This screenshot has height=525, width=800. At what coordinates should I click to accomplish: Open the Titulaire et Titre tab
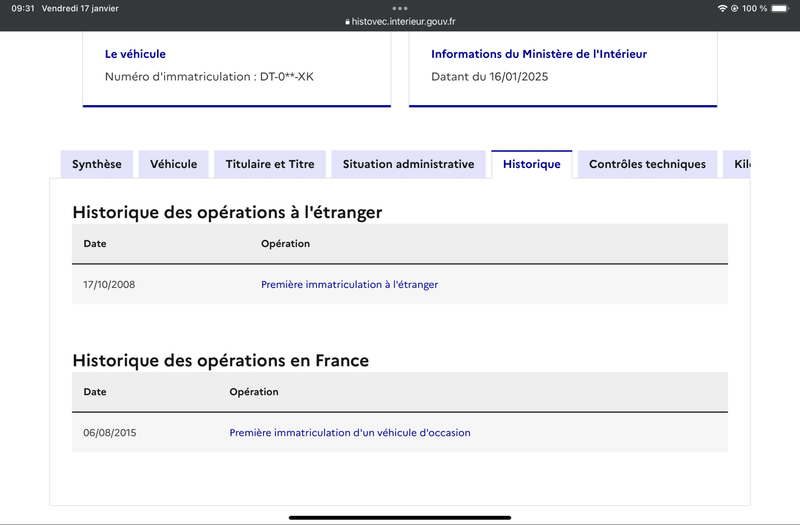270,164
